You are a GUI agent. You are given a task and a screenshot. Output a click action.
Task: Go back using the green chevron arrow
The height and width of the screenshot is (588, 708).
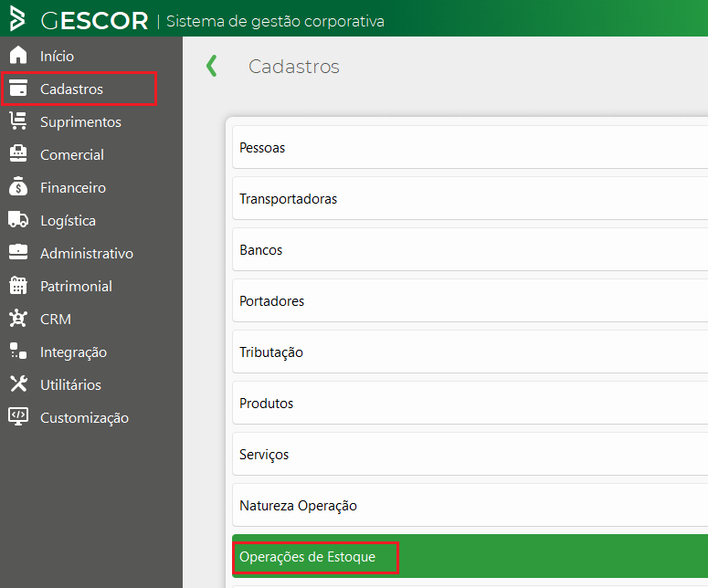pos(211,67)
